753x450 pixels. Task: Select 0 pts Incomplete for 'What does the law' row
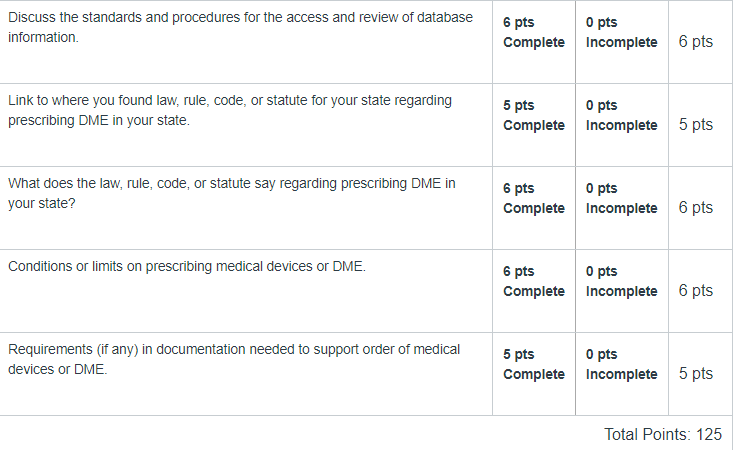click(621, 198)
